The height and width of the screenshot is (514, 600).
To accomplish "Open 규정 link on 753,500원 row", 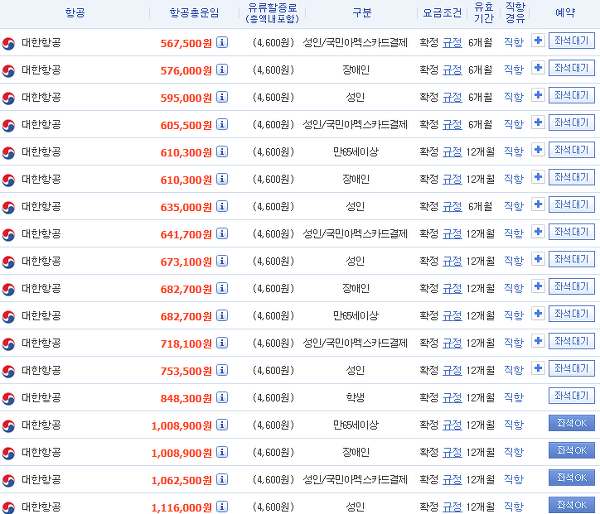I will click(452, 370).
